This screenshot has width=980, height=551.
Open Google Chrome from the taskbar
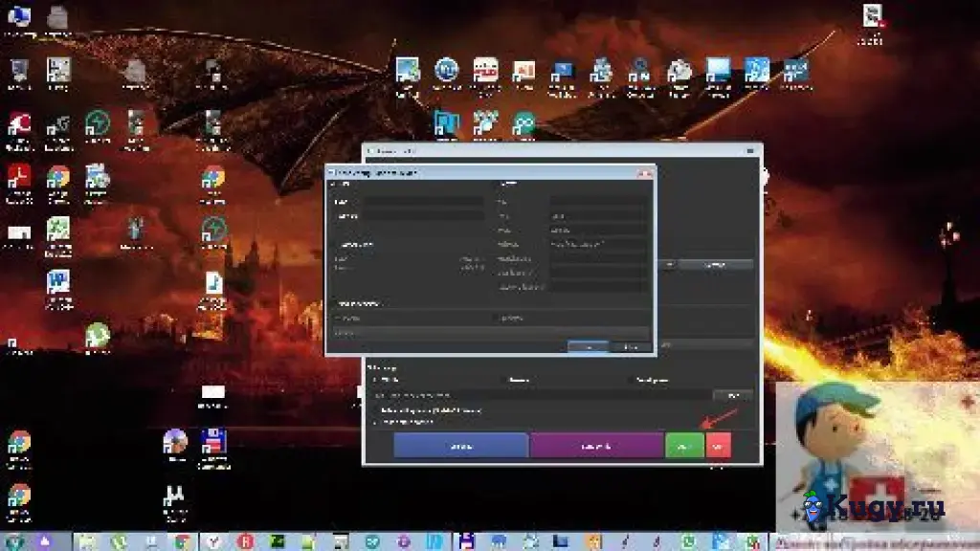click(x=182, y=541)
